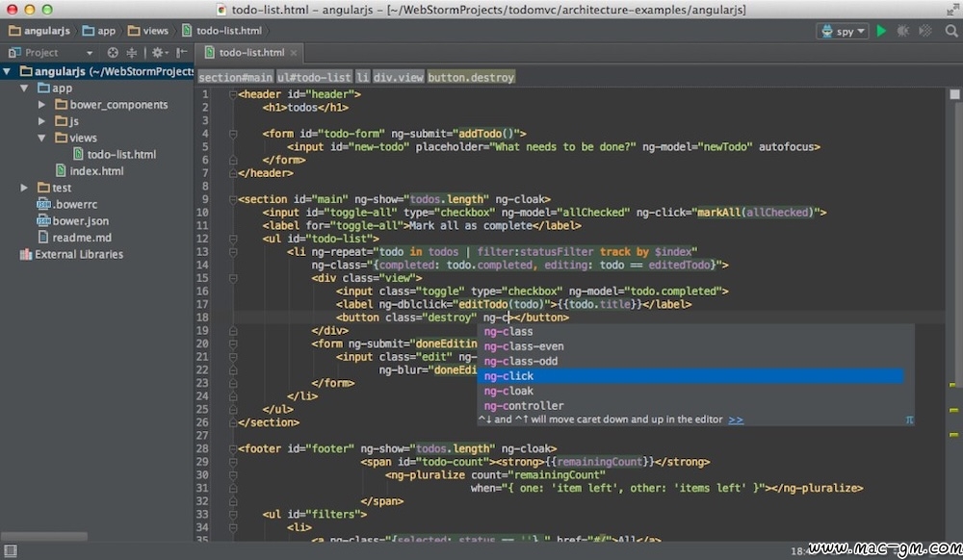Click the Collapse All icon in Project panel
Screen dimensions: 963x560
pos(131,53)
